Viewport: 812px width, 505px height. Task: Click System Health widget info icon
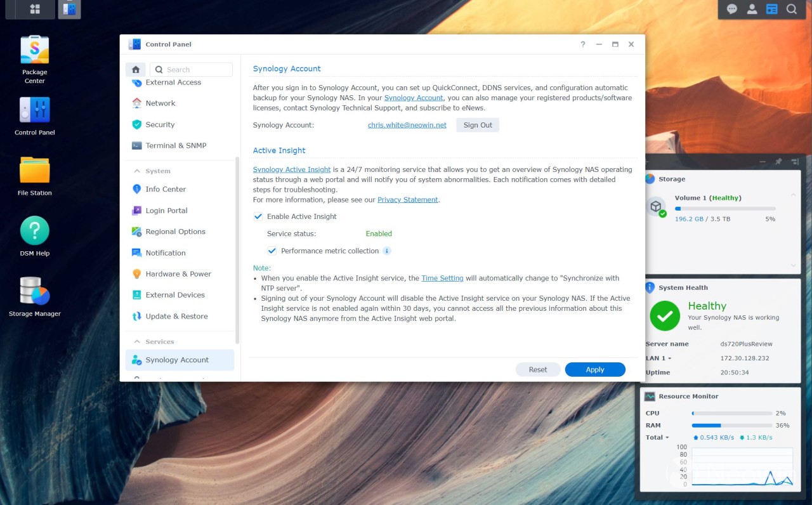650,287
